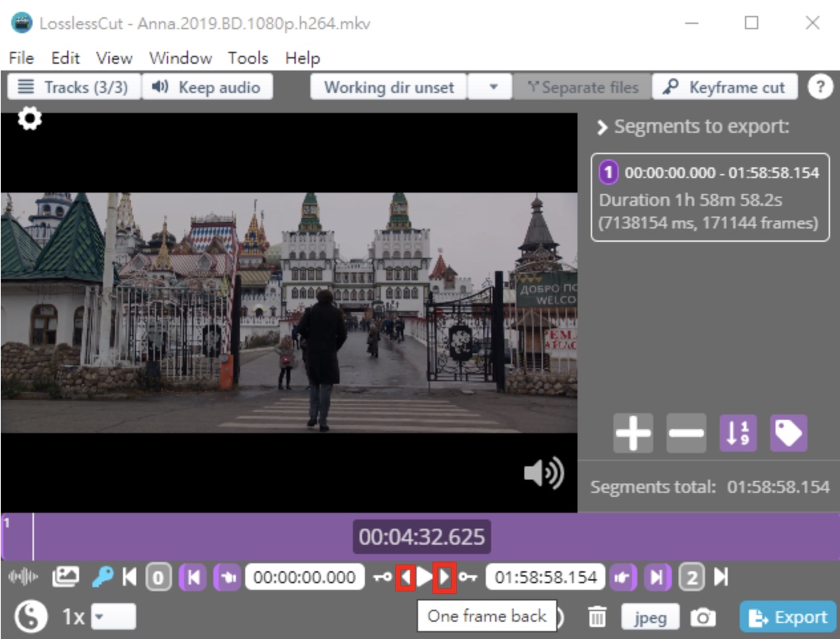The width and height of the screenshot is (840, 639).
Task: Remove the segment with the minus button
Action: pos(686,433)
